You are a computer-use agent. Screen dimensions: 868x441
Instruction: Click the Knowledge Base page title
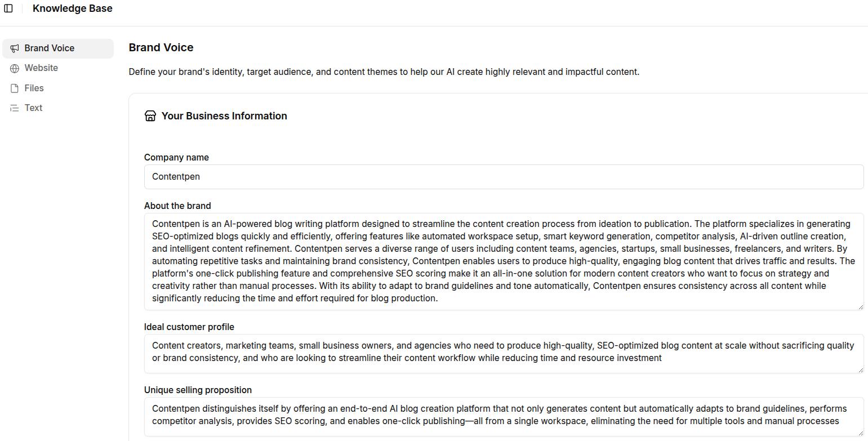click(x=72, y=8)
